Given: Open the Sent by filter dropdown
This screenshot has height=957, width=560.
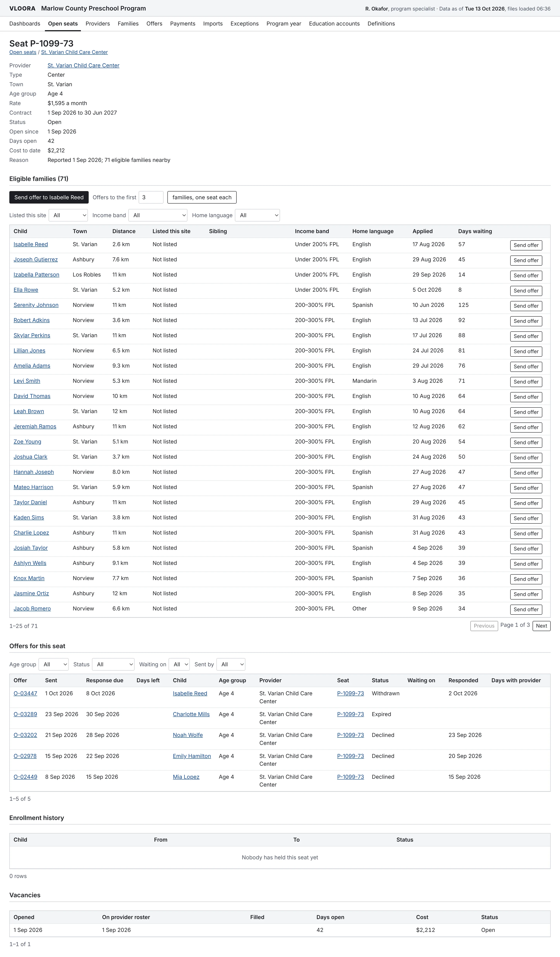Looking at the screenshot, I should click(x=231, y=664).
